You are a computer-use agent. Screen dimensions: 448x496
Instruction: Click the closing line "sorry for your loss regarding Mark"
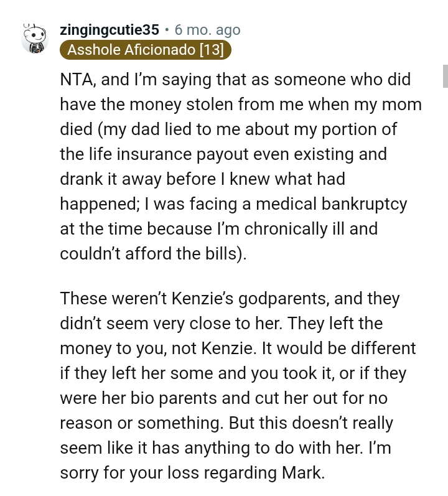point(192,473)
